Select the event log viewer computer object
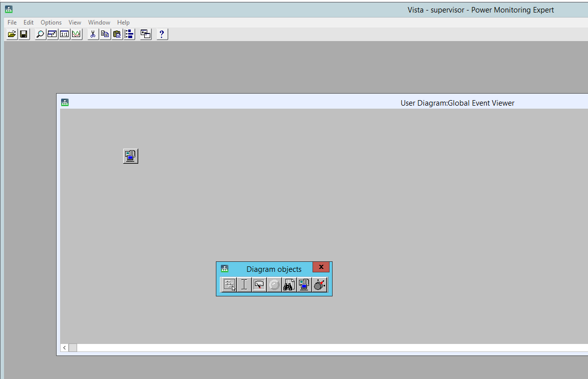The width and height of the screenshot is (588, 379). coord(304,285)
